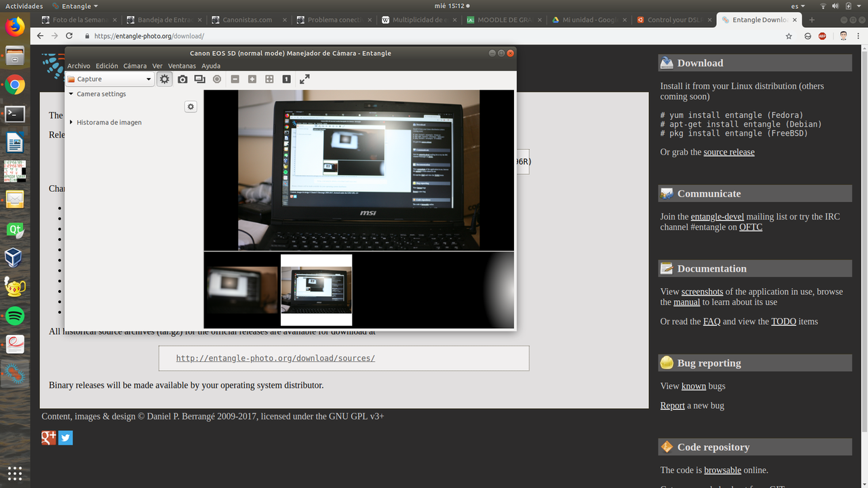
Task: Show applications grid in the dock
Action: tap(15, 472)
